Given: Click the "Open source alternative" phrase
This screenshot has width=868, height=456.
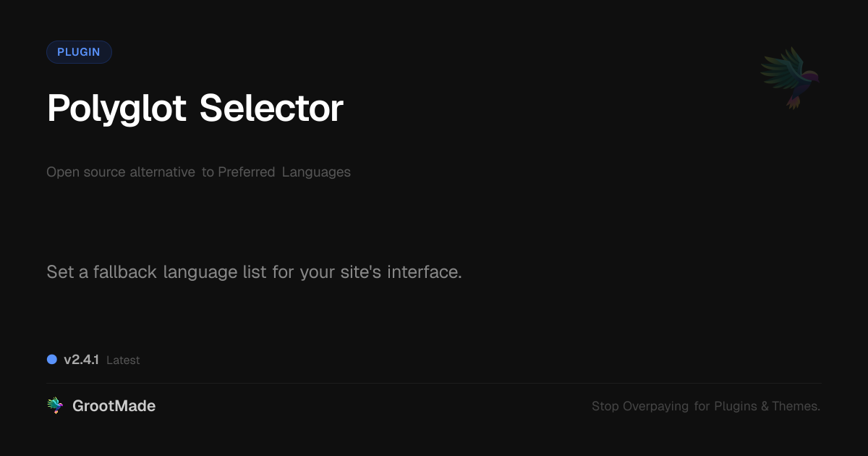Looking at the screenshot, I should point(121,172).
